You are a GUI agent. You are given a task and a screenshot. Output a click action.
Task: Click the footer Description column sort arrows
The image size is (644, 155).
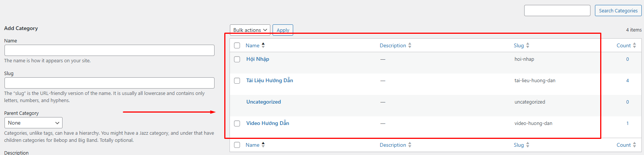point(410,145)
